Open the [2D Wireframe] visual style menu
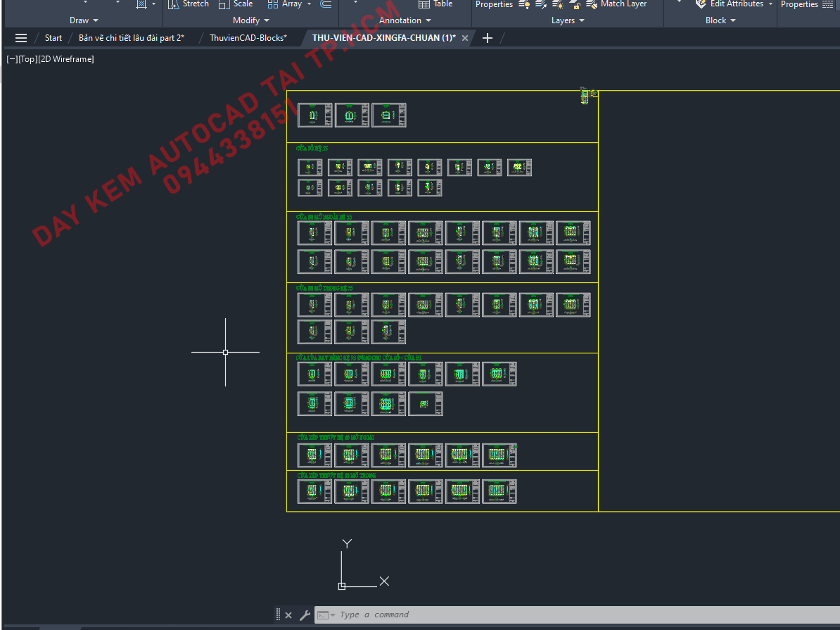Viewport: 840px width, 630px height. [x=66, y=59]
